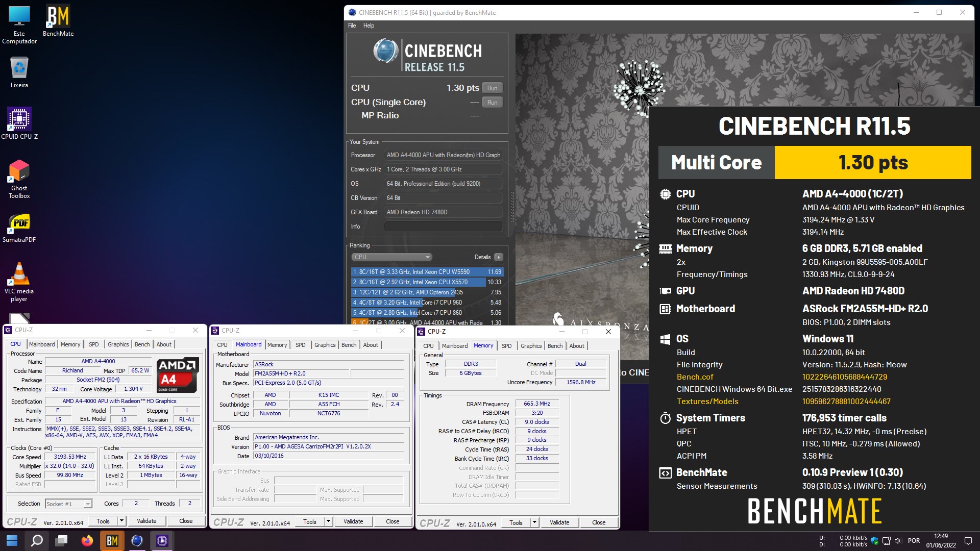Open Task View on taskbar
The image size is (980, 551).
click(62, 540)
